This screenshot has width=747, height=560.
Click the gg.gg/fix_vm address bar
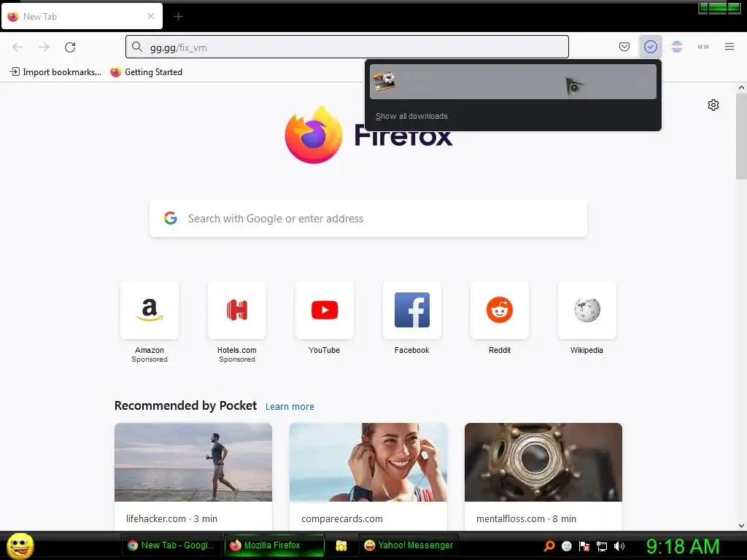click(x=347, y=47)
